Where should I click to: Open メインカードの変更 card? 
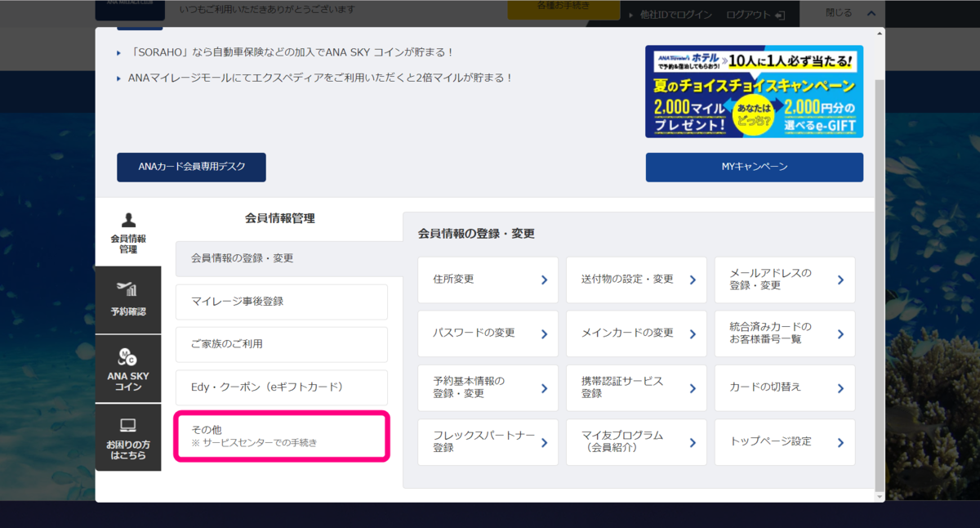[637, 333]
